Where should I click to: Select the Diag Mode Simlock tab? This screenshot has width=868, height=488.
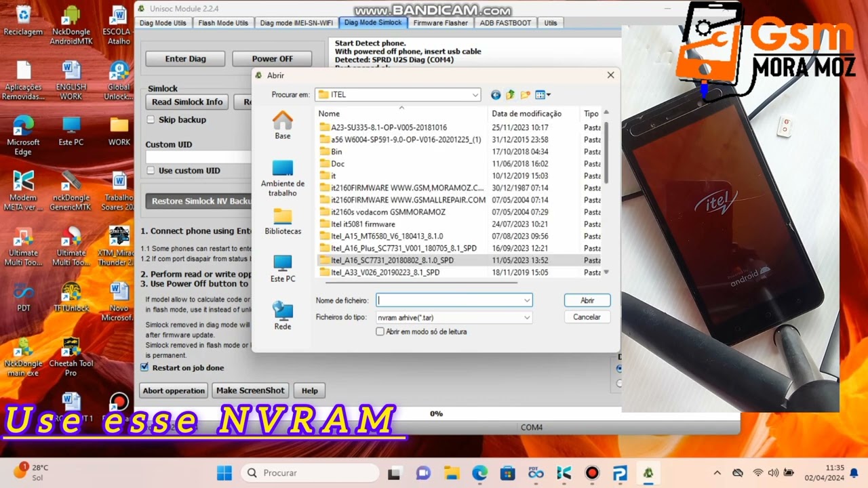click(x=373, y=22)
